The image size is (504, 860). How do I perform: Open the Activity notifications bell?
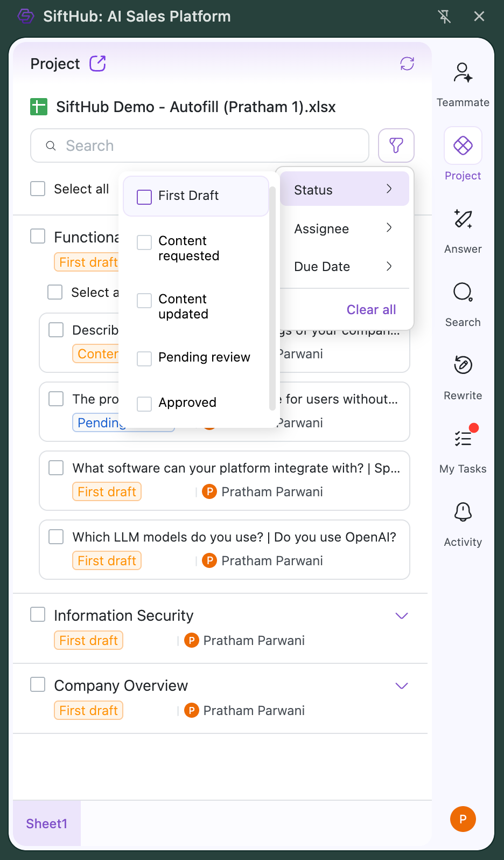463,512
